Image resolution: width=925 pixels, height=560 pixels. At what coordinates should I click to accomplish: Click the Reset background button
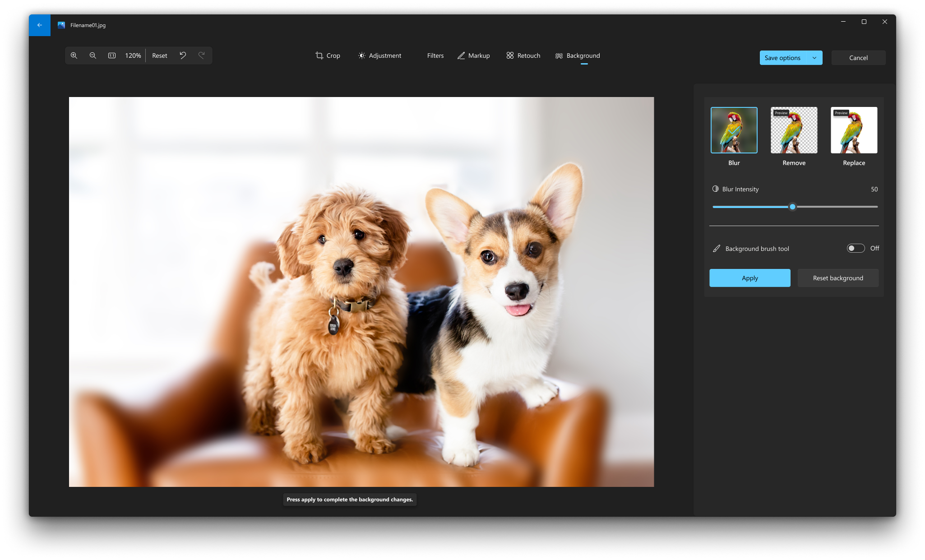838,278
